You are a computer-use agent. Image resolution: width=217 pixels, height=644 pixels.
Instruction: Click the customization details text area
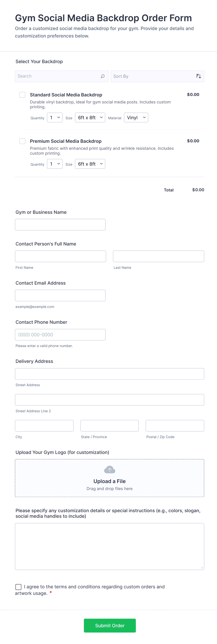tap(109, 546)
